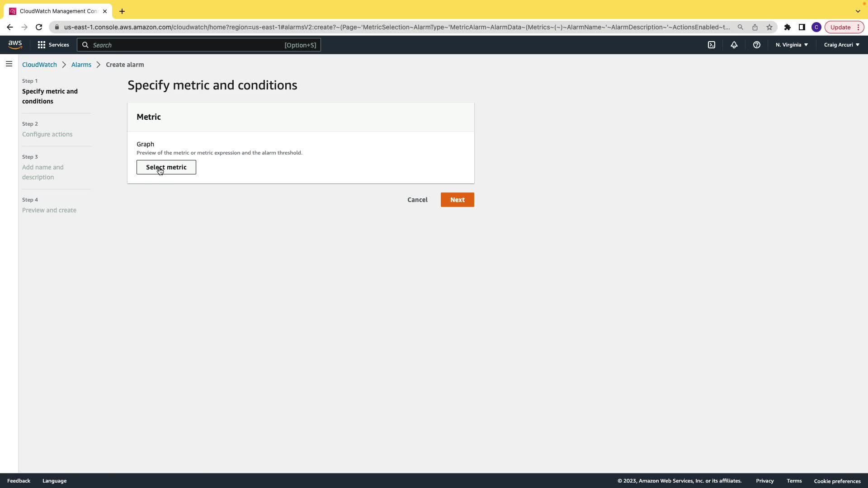Open a new browser tab
868x488 pixels.
point(122,11)
